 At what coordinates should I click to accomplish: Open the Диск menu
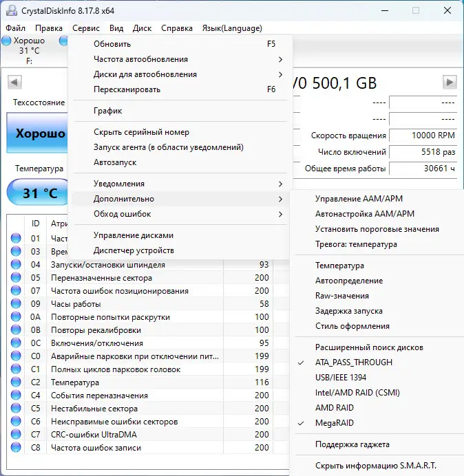pos(142,28)
